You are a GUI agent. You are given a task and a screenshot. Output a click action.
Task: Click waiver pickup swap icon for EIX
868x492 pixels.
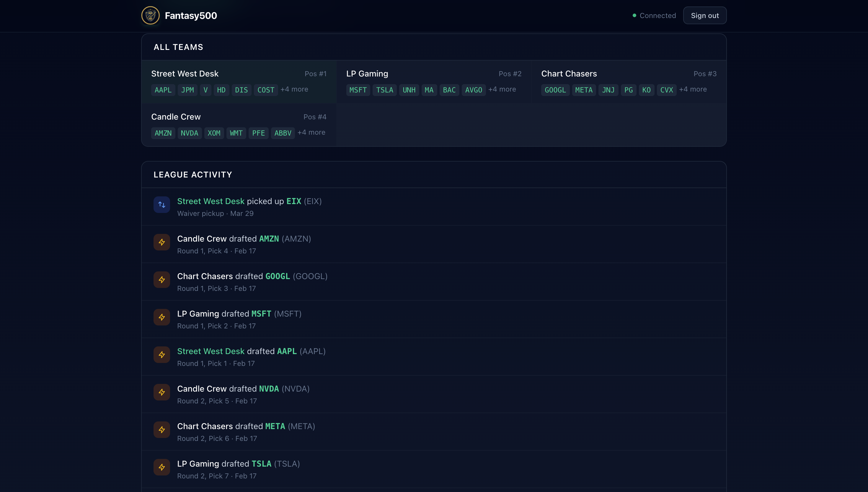[162, 205]
